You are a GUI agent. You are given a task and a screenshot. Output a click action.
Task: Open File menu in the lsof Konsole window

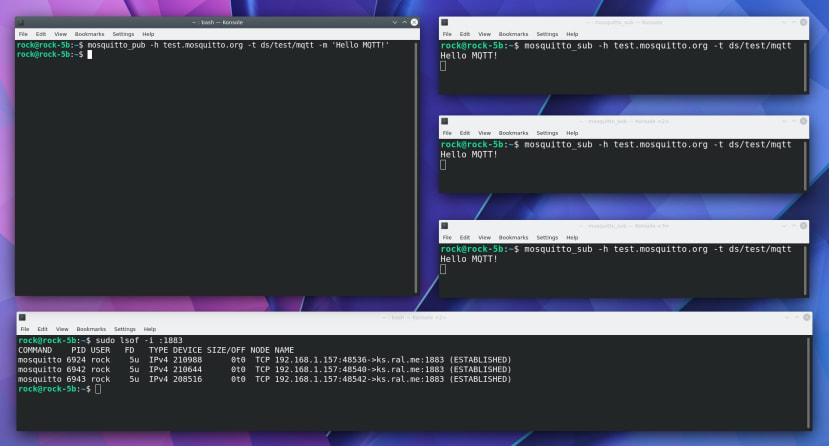pyautogui.click(x=25, y=329)
